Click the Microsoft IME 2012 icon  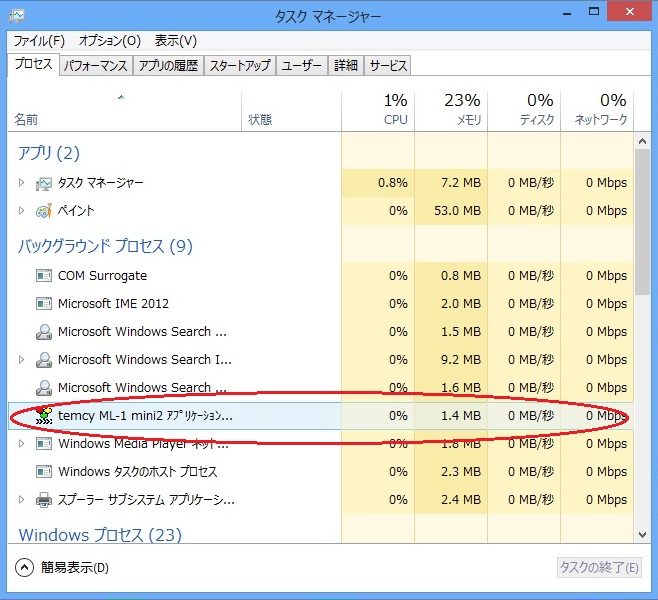point(44,303)
